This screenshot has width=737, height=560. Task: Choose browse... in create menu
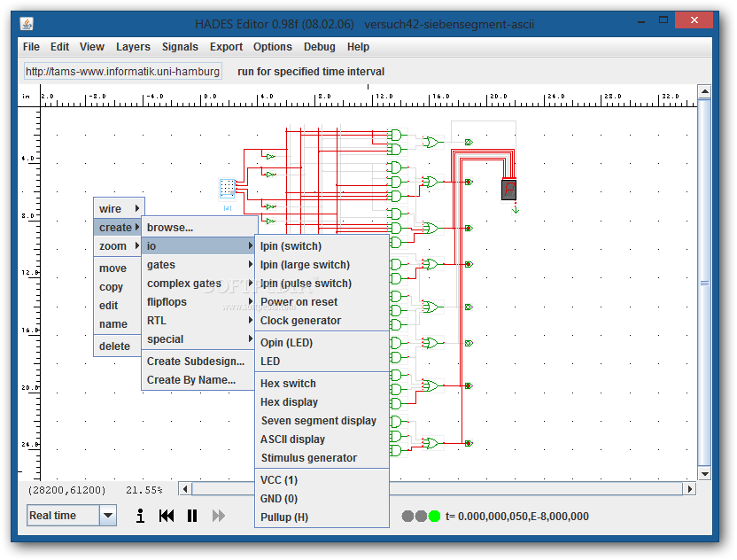click(x=200, y=227)
